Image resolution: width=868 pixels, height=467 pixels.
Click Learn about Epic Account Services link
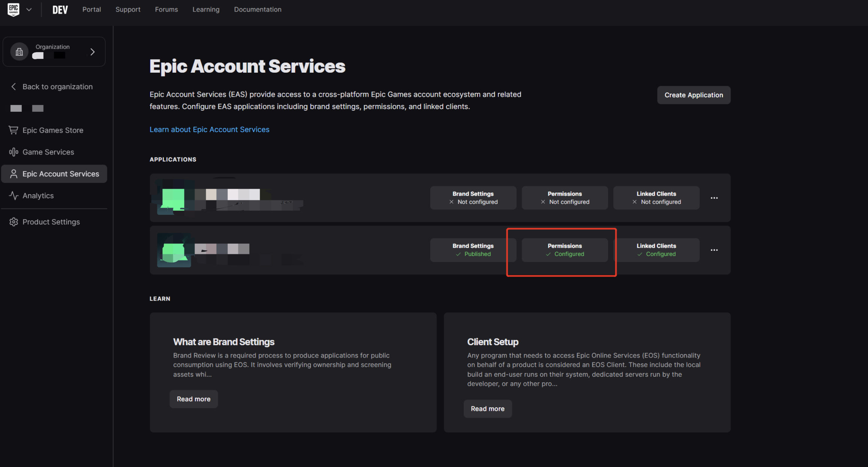(x=209, y=129)
